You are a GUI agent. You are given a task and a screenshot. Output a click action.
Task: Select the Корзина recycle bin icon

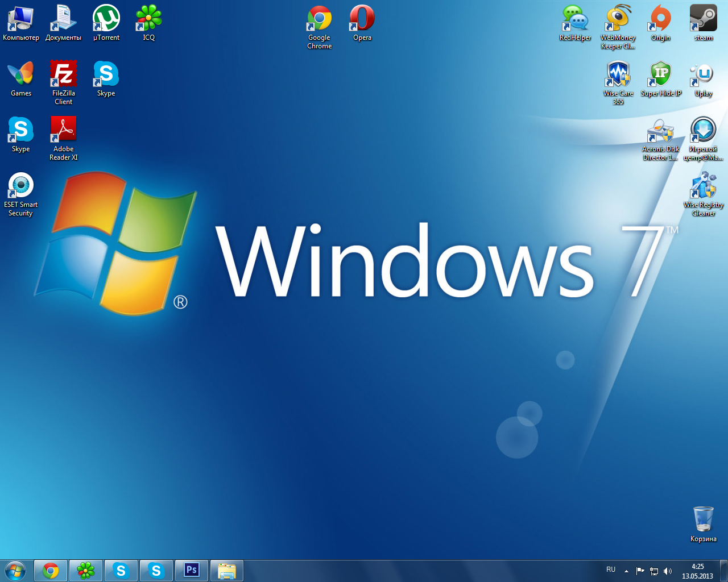(x=704, y=524)
